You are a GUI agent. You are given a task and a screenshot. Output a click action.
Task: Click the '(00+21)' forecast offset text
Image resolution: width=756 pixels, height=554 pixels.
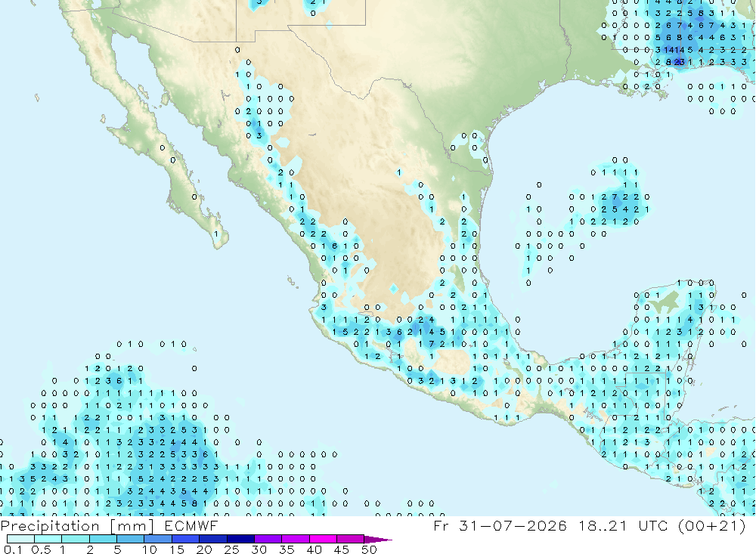tap(711, 525)
